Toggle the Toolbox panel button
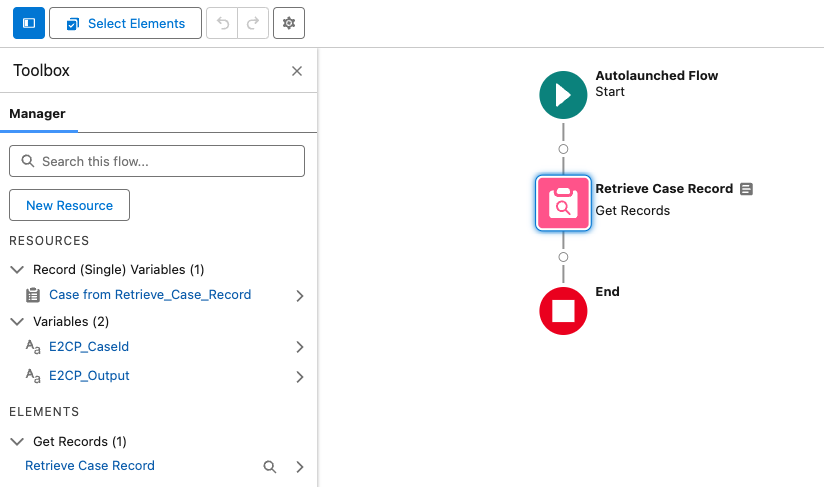 click(x=29, y=23)
